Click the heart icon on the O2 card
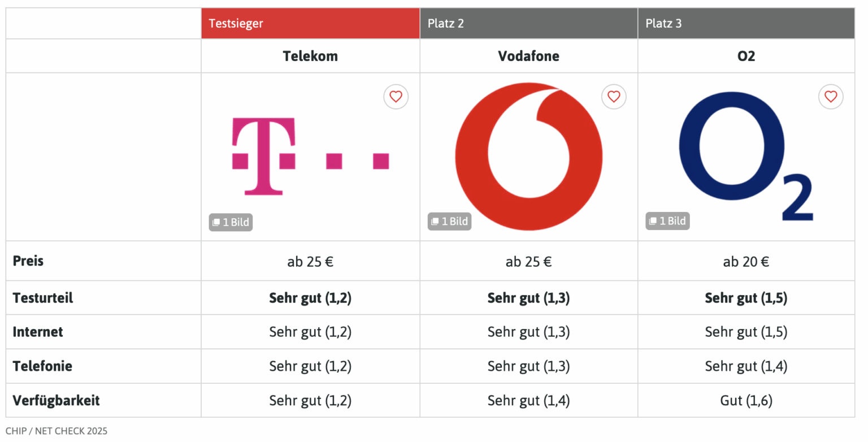Image resolution: width=868 pixels, height=442 pixels. click(831, 97)
